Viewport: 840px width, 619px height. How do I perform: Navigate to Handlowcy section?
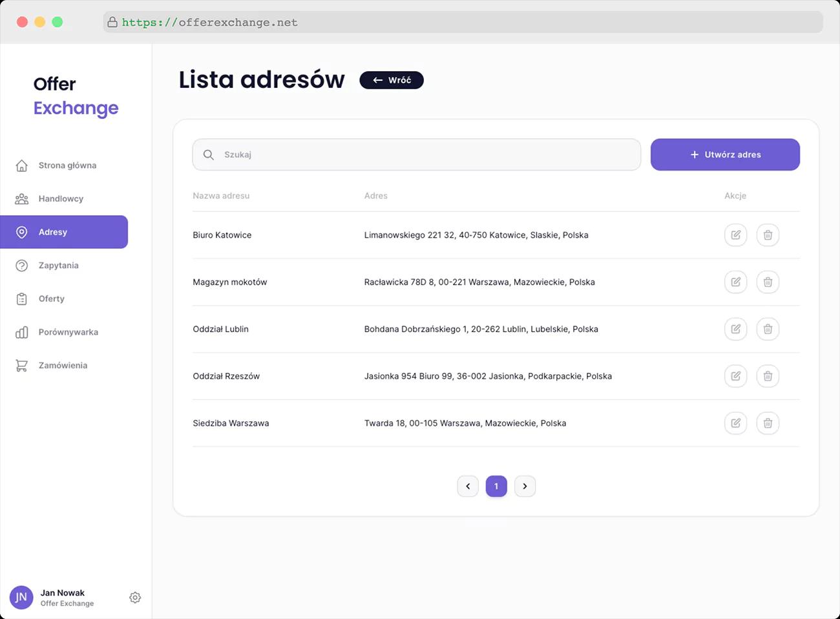tap(61, 199)
